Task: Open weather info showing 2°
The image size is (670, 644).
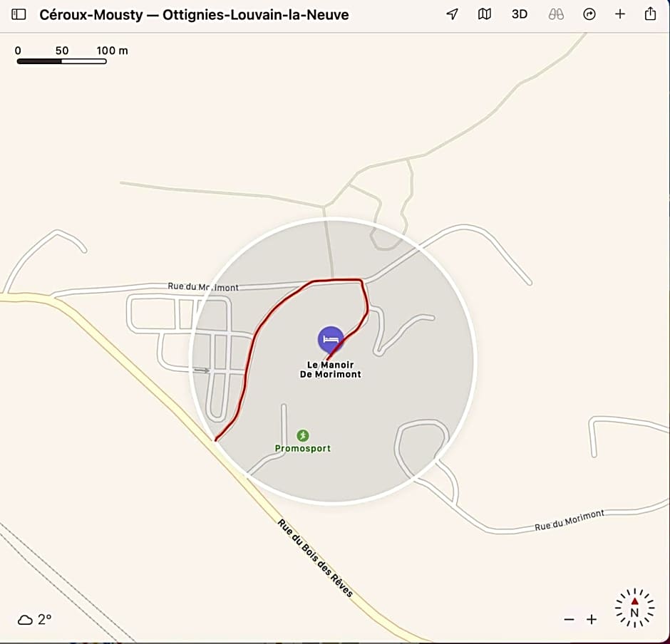Action: pos(35,619)
